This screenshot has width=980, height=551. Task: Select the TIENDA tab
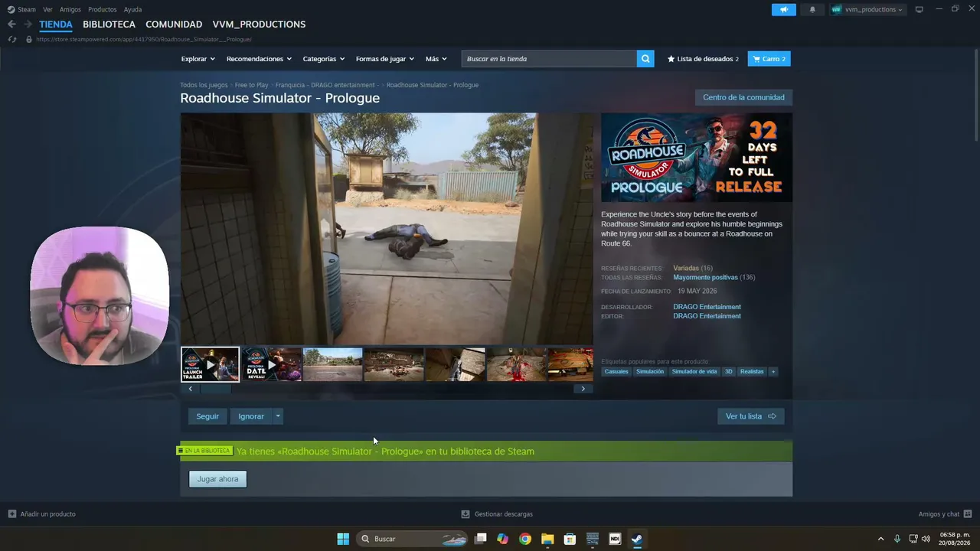56,24
